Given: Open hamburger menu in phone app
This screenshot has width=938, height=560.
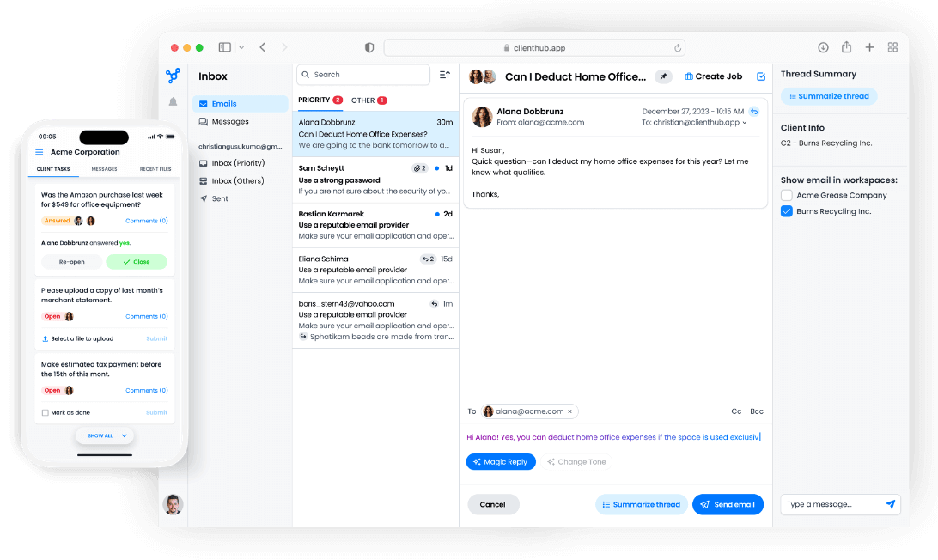Looking at the screenshot, I should [40, 152].
